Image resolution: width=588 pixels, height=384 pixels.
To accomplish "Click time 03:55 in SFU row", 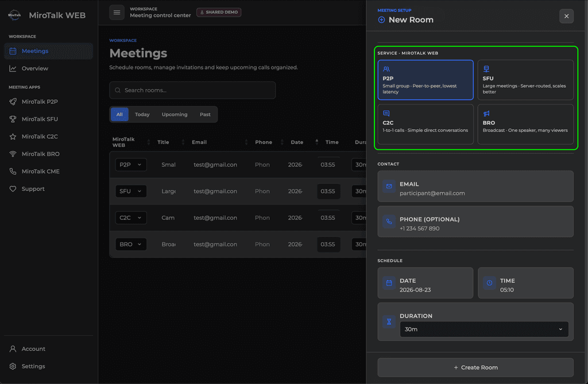I will click(x=328, y=191).
